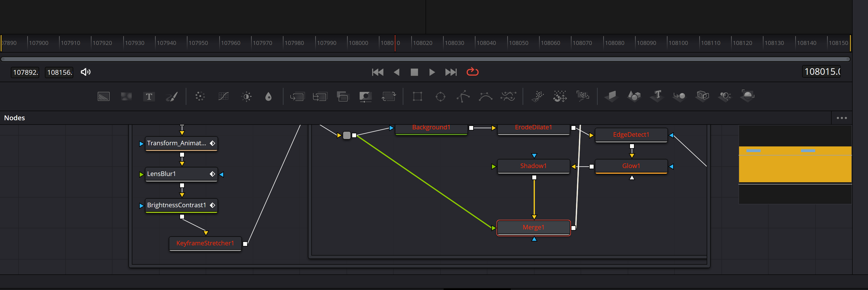Play in reverse
868x290 pixels.
[397, 72]
